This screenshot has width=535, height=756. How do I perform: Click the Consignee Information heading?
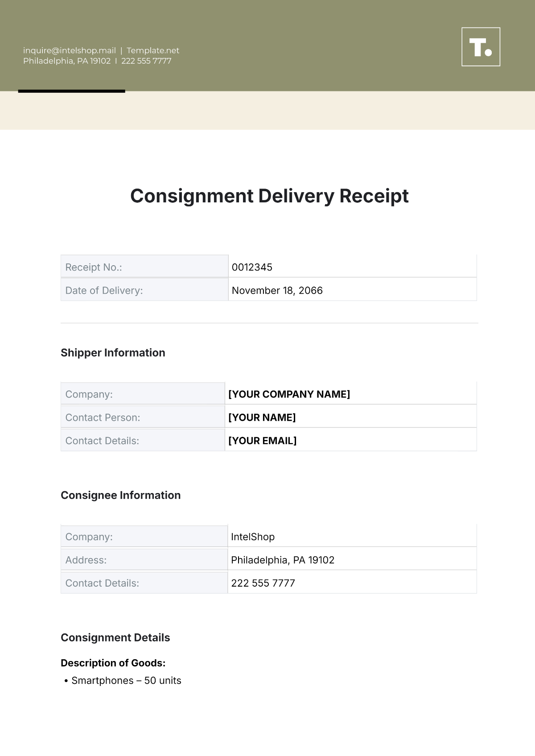coord(121,495)
